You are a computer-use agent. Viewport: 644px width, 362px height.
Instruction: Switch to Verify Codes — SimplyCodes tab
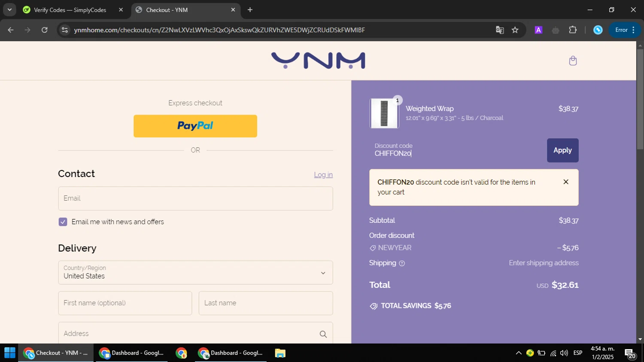[73, 10]
